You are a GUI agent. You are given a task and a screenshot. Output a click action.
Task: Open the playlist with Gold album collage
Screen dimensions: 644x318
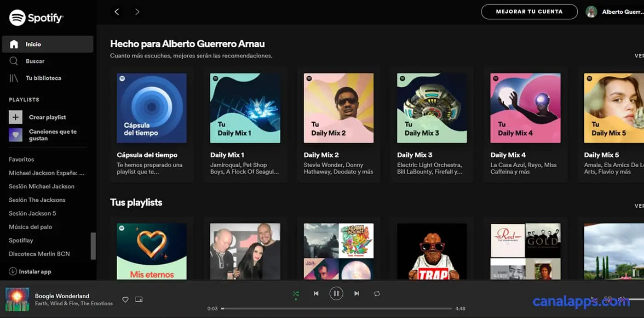tap(525, 251)
